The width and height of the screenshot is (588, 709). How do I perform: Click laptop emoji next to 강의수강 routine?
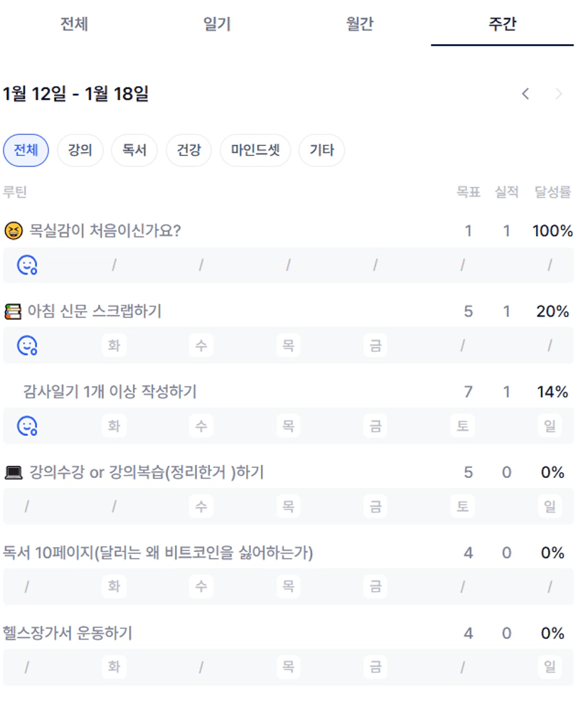click(x=14, y=473)
